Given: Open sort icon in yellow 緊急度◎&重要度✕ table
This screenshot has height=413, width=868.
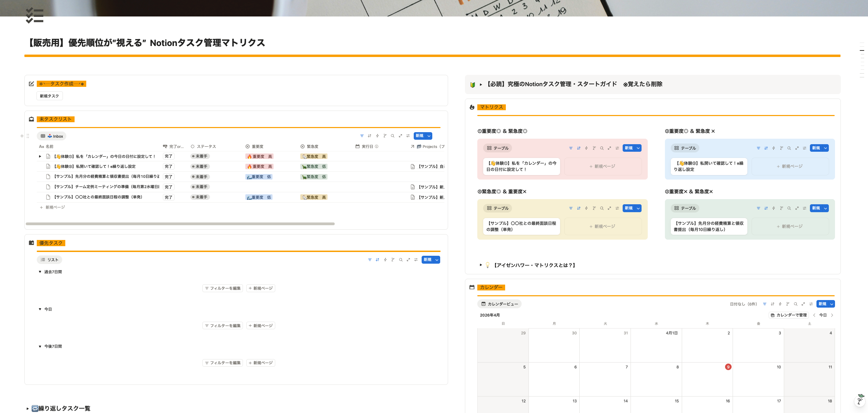Looking at the screenshot, I should pos(579,208).
